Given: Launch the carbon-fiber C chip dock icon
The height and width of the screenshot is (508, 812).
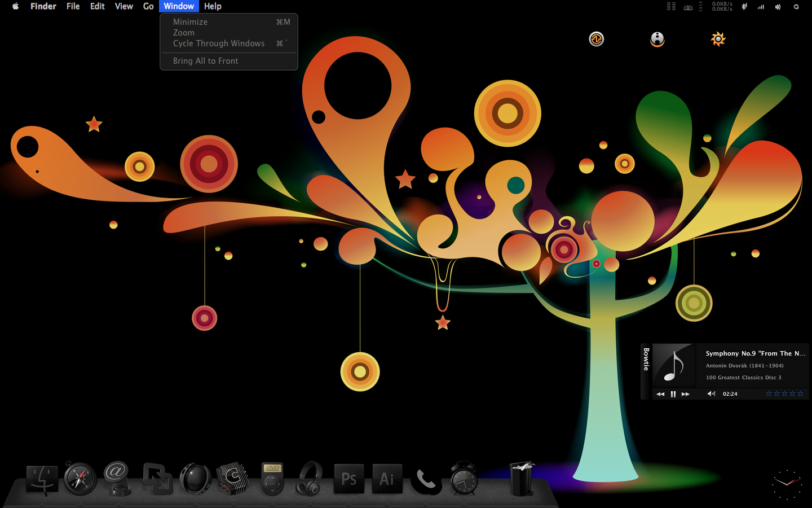Looking at the screenshot, I should [233, 479].
